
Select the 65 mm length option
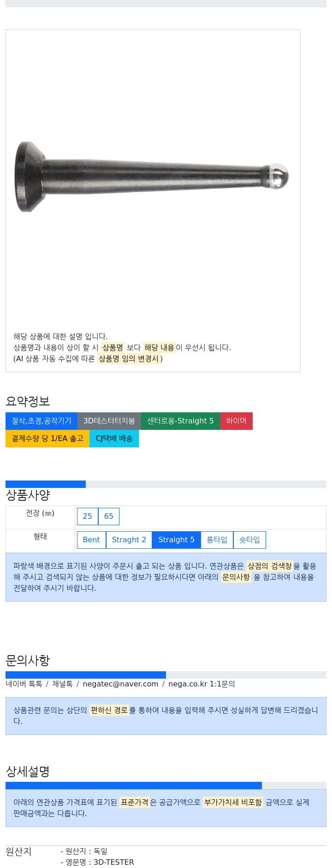click(109, 516)
